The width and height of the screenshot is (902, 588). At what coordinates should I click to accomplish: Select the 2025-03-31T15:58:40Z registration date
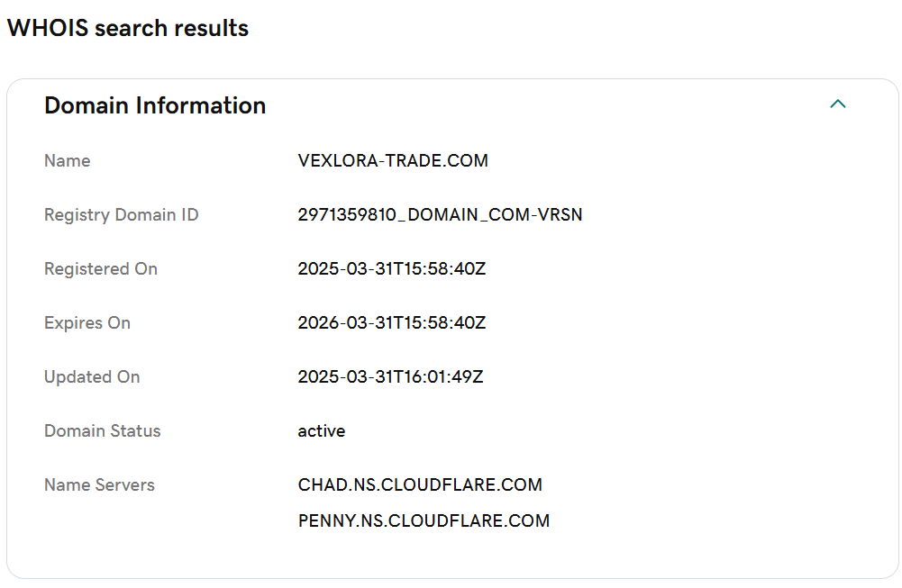coord(392,269)
